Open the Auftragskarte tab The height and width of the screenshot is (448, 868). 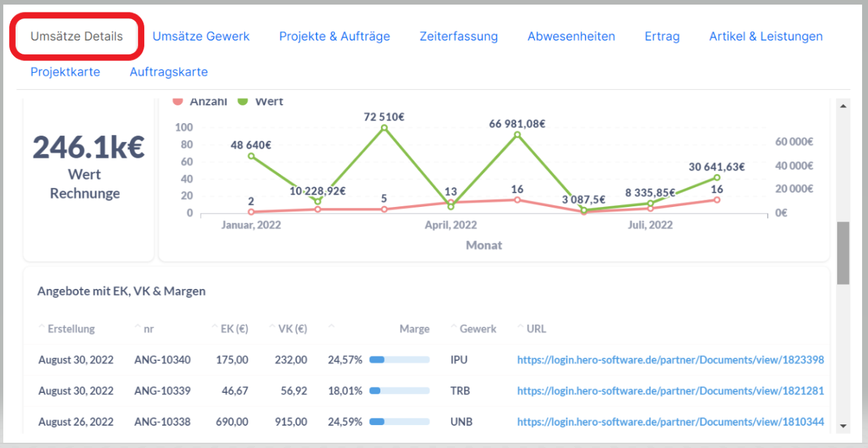168,71
